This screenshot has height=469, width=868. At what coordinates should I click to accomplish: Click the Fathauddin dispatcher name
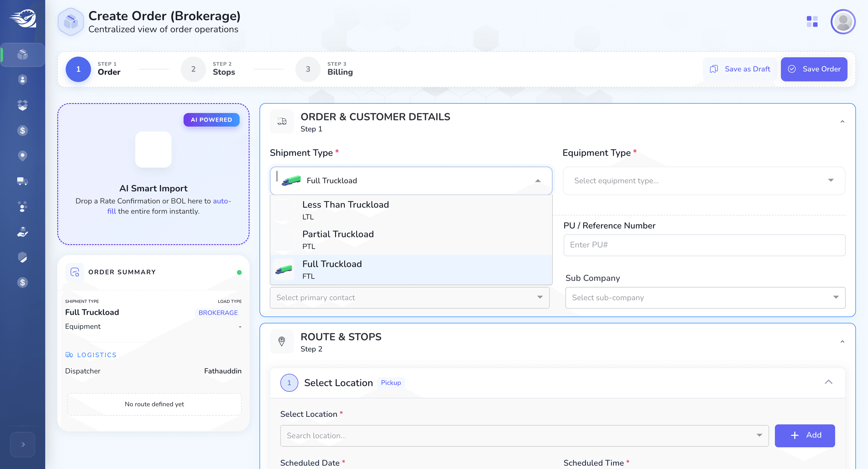tap(223, 371)
